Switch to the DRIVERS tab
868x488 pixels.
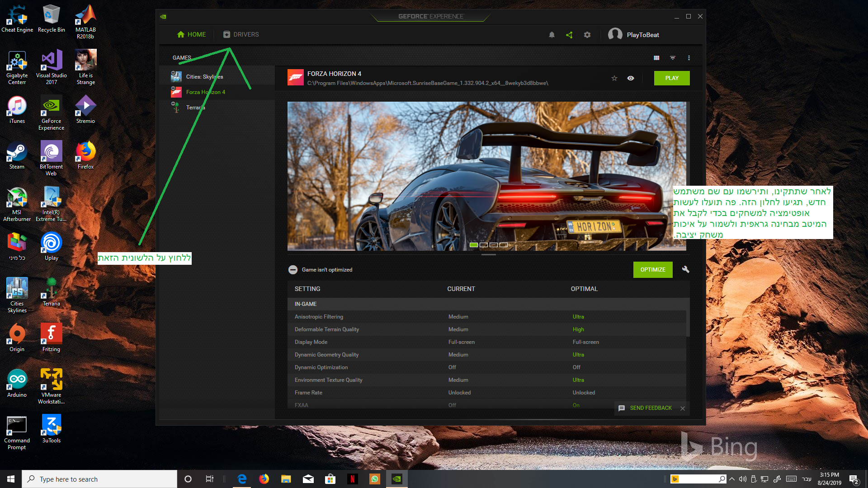click(x=241, y=34)
